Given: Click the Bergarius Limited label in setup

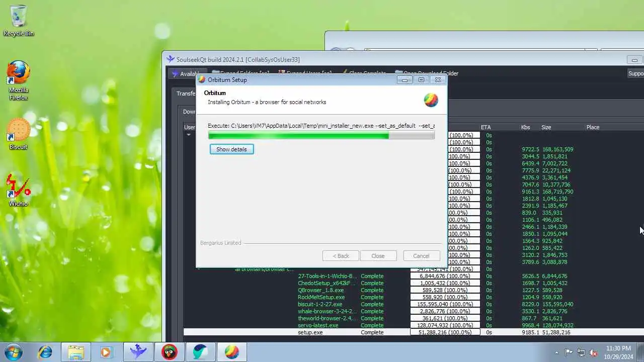Looking at the screenshot, I should 220,243.
